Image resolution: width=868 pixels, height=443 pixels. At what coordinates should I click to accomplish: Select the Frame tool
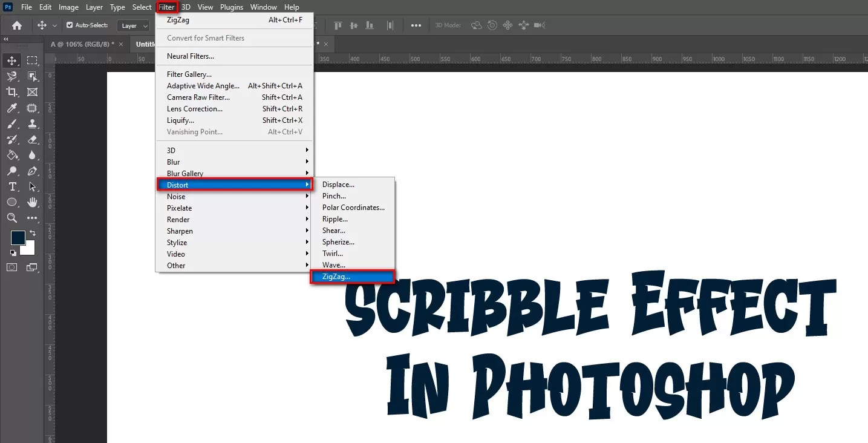pos(32,92)
